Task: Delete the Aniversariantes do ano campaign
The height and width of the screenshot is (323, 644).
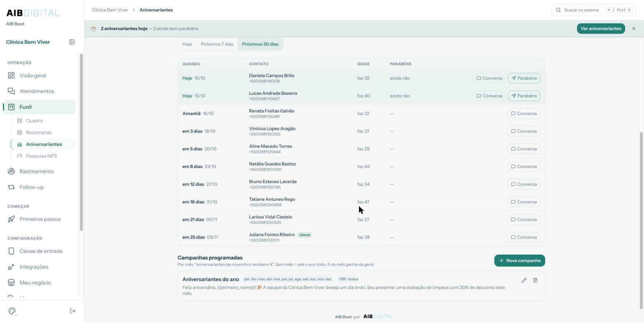Action: [x=535, y=280]
